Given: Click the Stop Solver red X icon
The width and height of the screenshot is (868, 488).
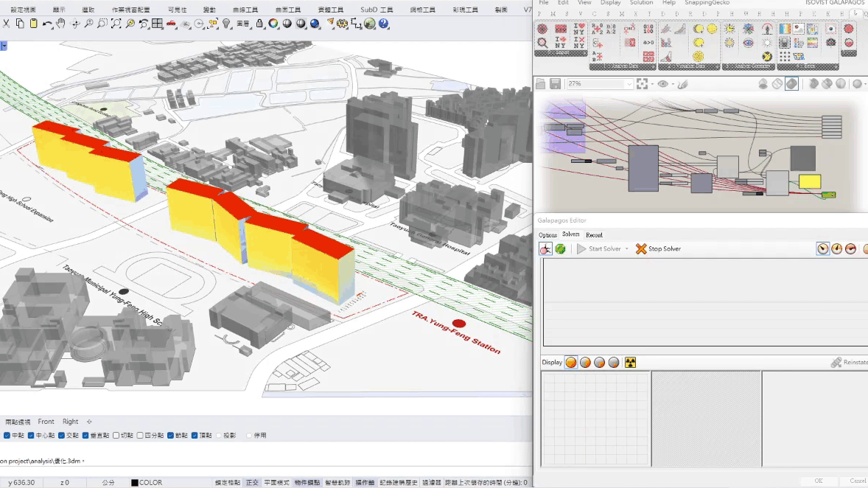Looking at the screenshot, I should [641, 249].
